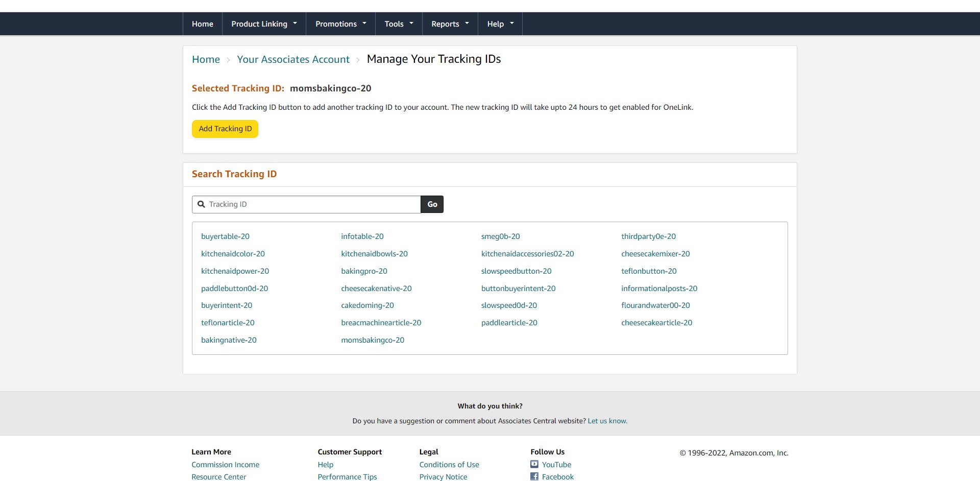Screen dimensions: 980x481
Task: Open the Product Linking menu
Action: coord(264,24)
